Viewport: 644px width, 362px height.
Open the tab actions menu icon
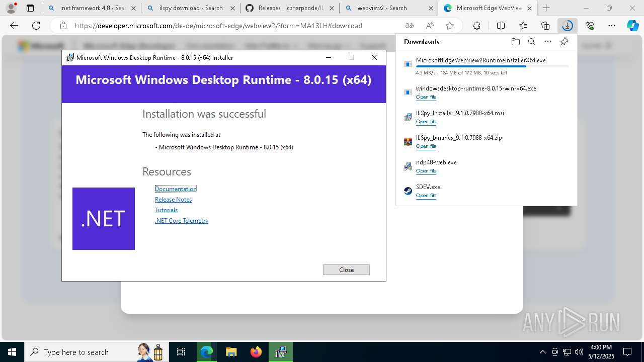30,8
